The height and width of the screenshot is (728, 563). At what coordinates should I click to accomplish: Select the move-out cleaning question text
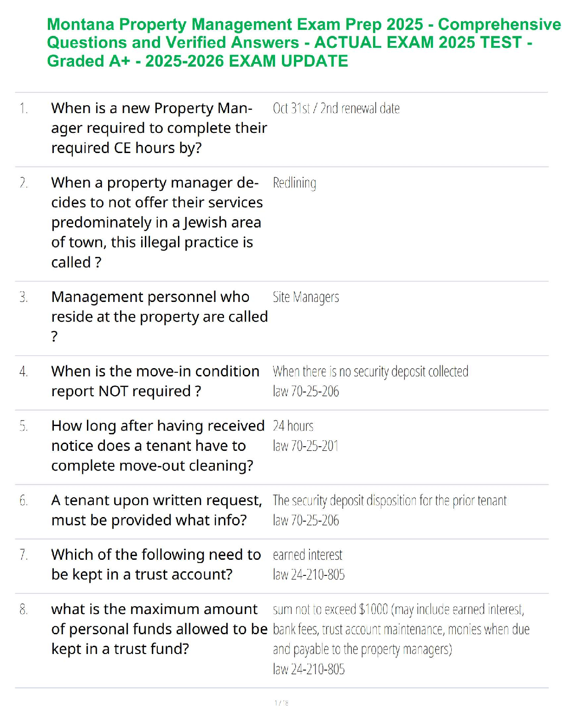click(157, 446)
